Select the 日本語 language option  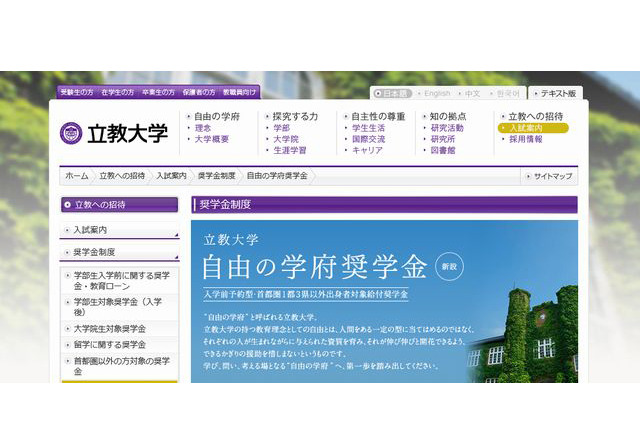pos(393,93)
